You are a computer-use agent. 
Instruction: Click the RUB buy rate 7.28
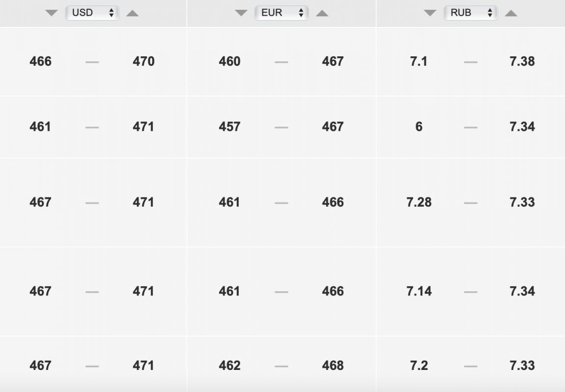point(419,203)
